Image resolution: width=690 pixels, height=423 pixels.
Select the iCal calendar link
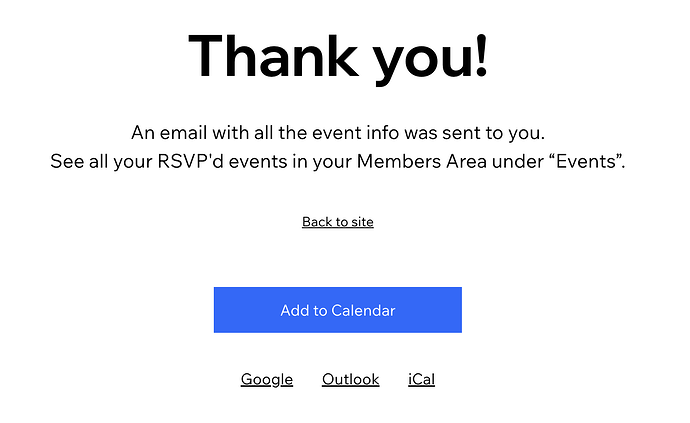click(421, 379)
